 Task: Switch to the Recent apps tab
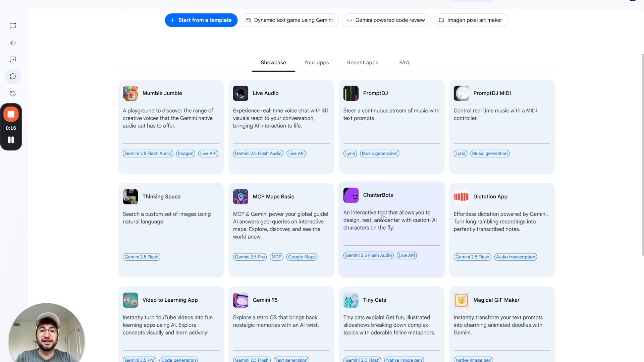(x=362, y=63)
